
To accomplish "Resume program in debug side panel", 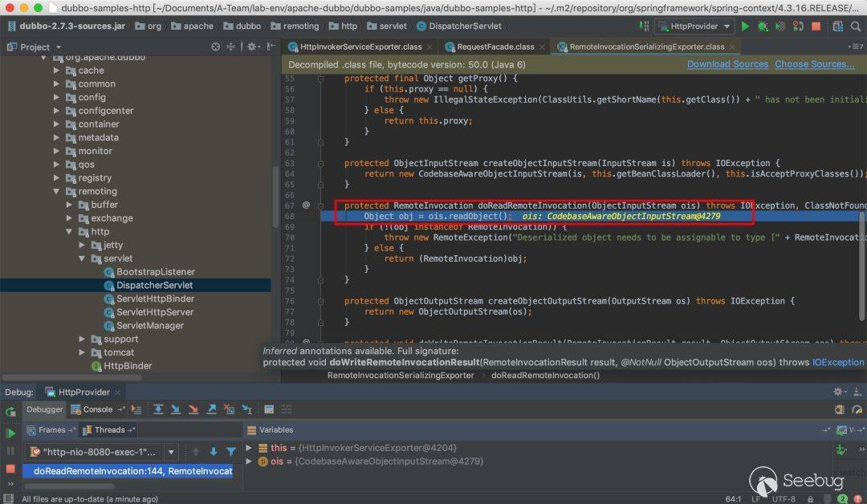I will pyautogui.click(x=10, y=433).
